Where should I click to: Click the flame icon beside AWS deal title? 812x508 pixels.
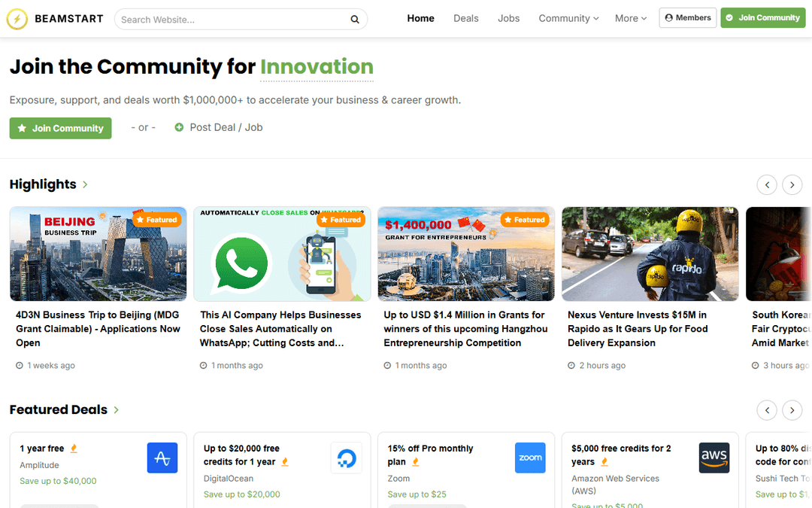pos(604,462)
